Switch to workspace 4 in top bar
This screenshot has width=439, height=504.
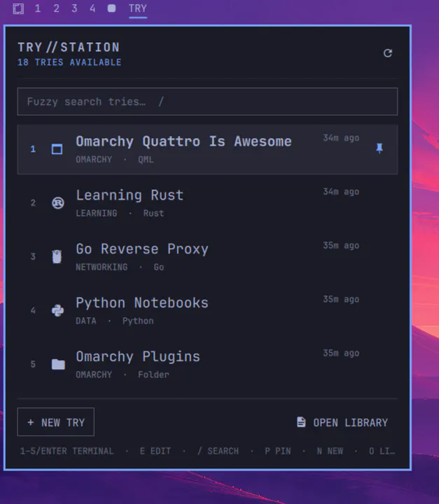coord(92,8)
